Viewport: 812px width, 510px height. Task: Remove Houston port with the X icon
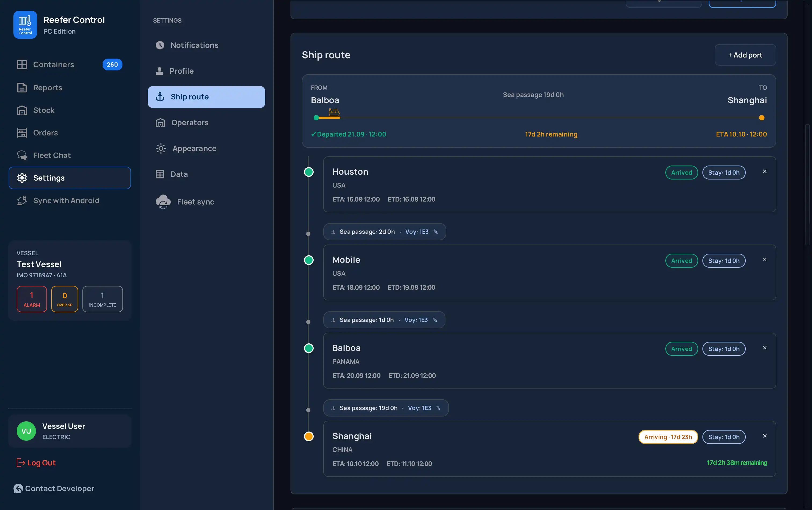click(764, 172)
